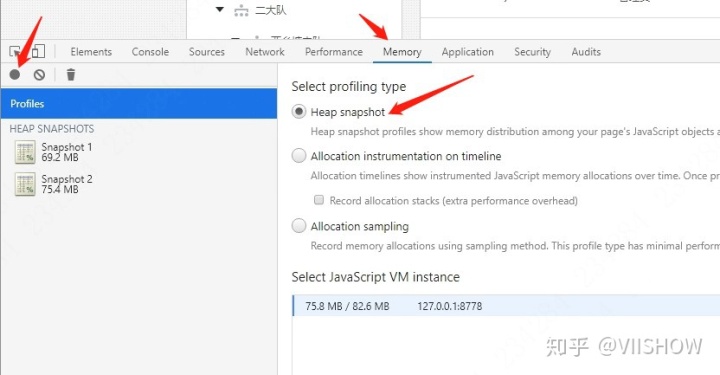Click the 75.8 MB / 82.6 MB value

tap(347, 306)
